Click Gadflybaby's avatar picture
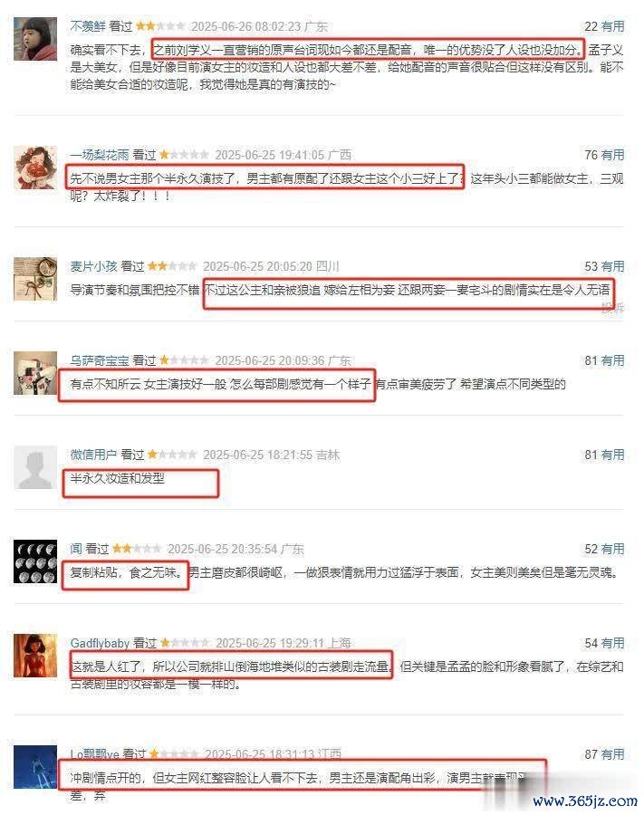The image size is (644, 815). tap(35, 656)
